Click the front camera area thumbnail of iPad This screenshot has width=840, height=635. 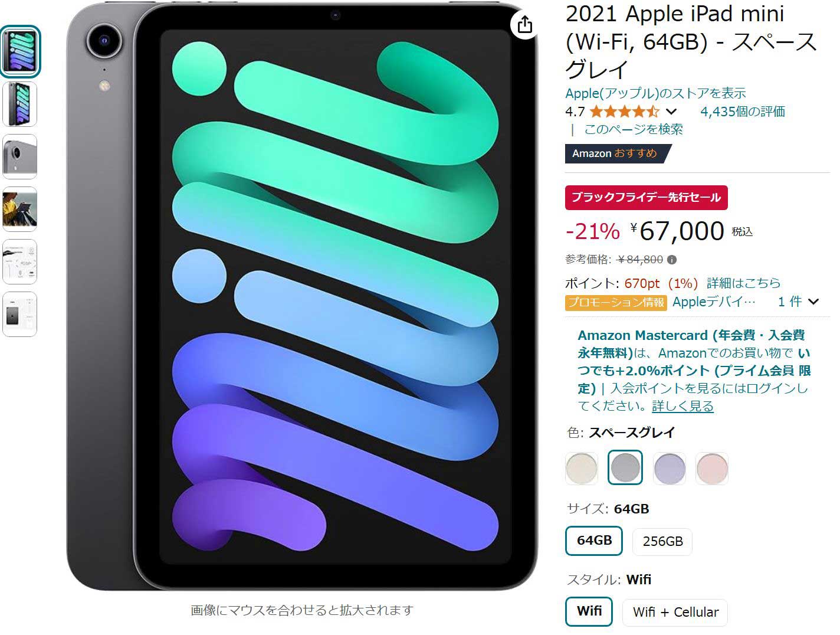19,104
